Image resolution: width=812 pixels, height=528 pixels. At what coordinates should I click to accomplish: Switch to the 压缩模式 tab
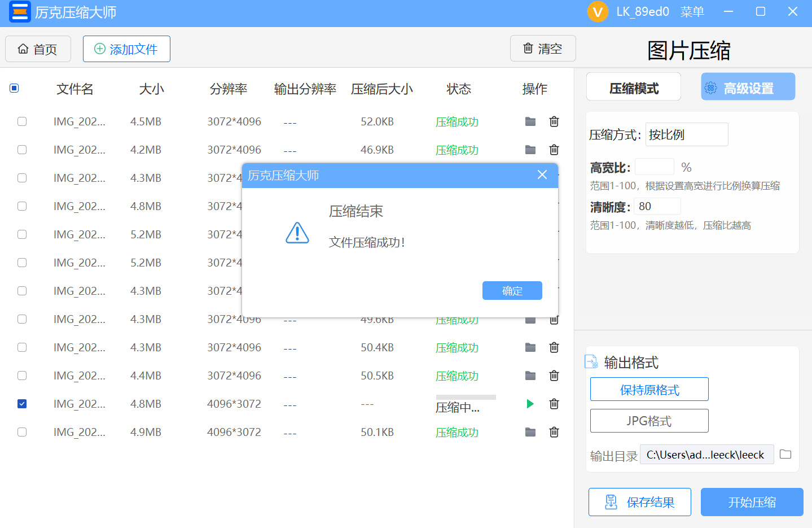tap(634, 87)
